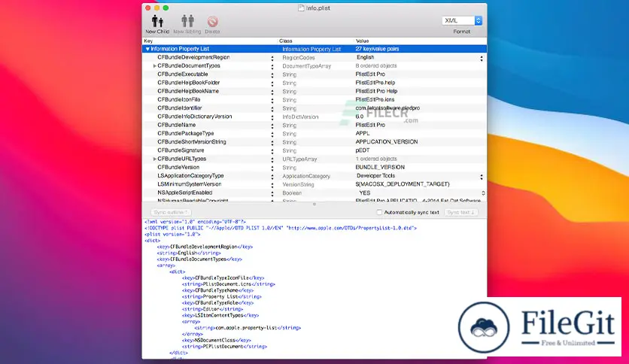The height and width of the screenshot is (364, 629).
Task: Open class popup for CFBundlePackageType row
Action: pyautogui.click(x=272, y=134)
